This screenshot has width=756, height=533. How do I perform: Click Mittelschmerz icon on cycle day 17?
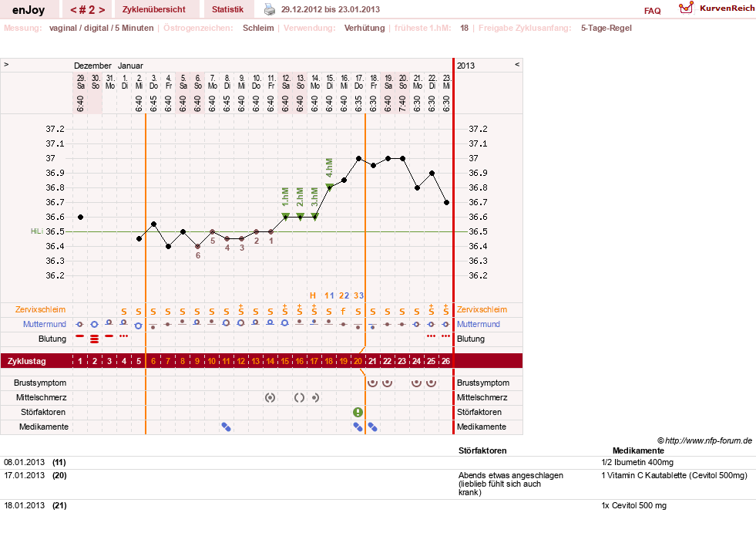pyautogui.click(x=315, y=398)
